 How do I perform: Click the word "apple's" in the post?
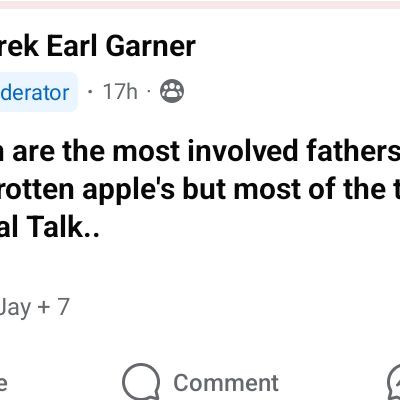(129, 190)
